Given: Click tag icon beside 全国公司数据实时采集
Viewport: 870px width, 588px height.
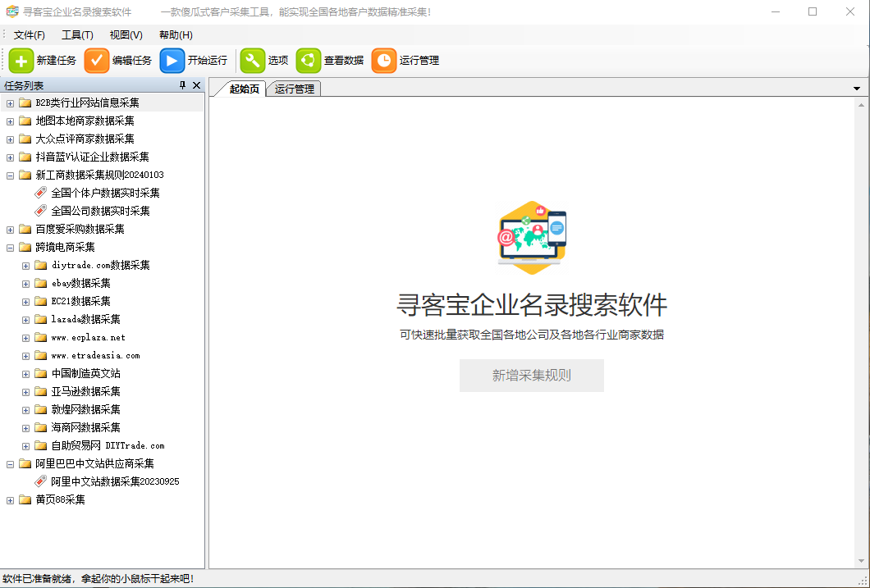Looking at the screenshot, I should tap(40, 211).
